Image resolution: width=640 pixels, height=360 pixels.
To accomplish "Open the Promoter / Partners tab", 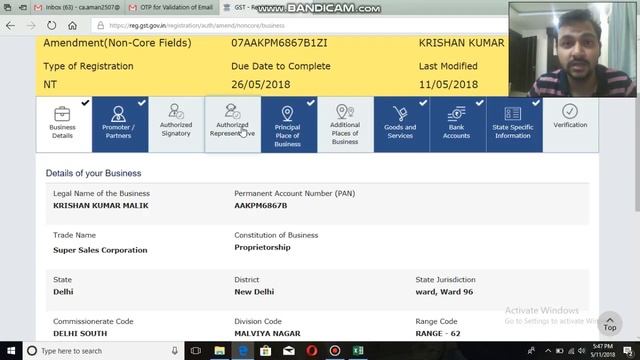I will coord(120,124).
